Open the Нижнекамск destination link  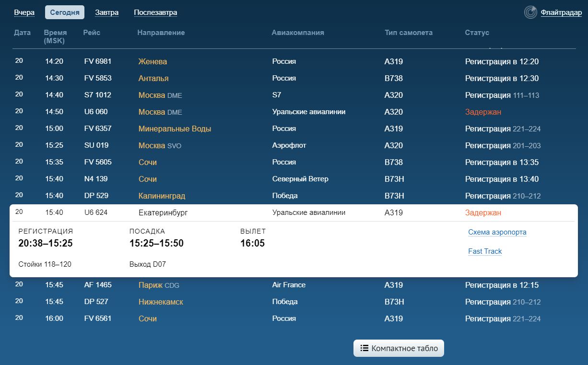pyautogui.click(x=161, y=302)
